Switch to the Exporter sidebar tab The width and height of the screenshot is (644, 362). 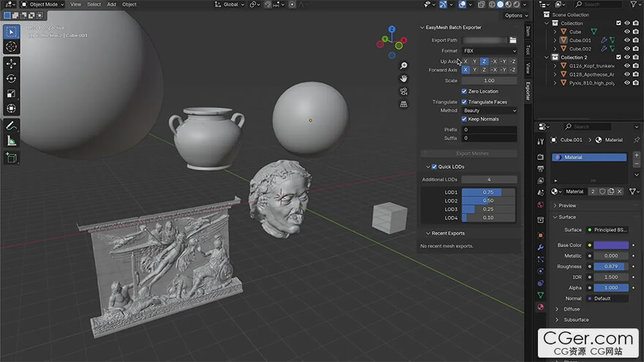tap(528, 91)
